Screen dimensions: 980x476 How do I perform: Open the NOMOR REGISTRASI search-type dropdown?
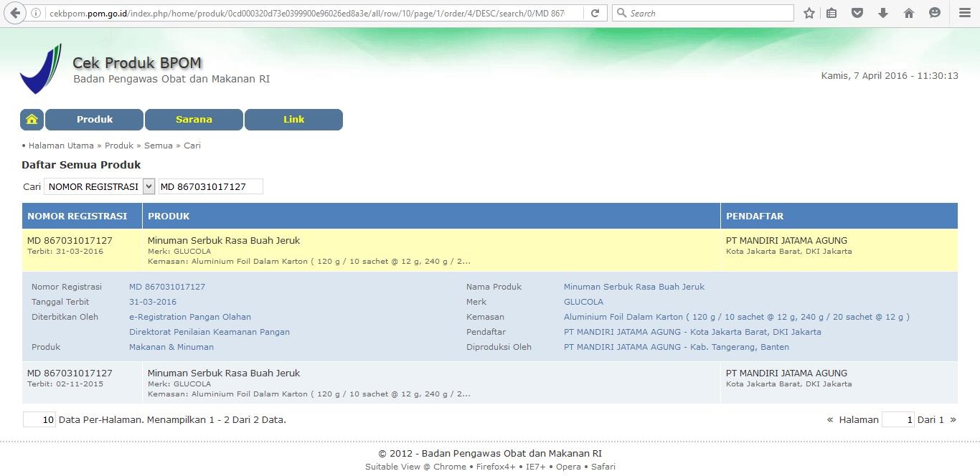(99, 186)
